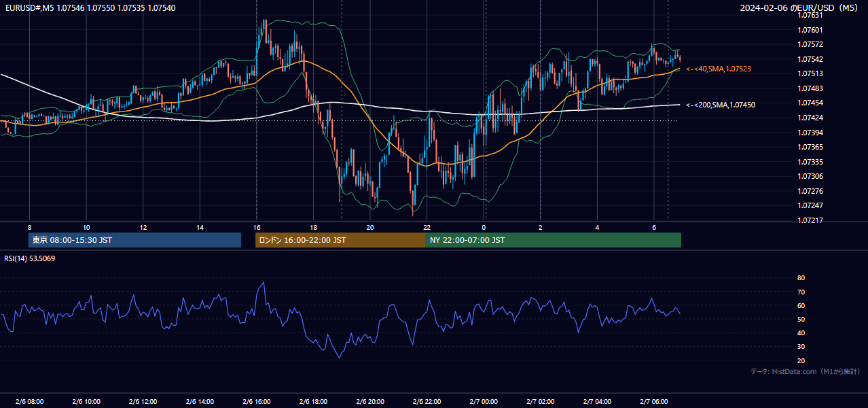Screen dimensions: 868x408
Task: Click the 2/6 18:00 date label
Action: tap(313, 402)
